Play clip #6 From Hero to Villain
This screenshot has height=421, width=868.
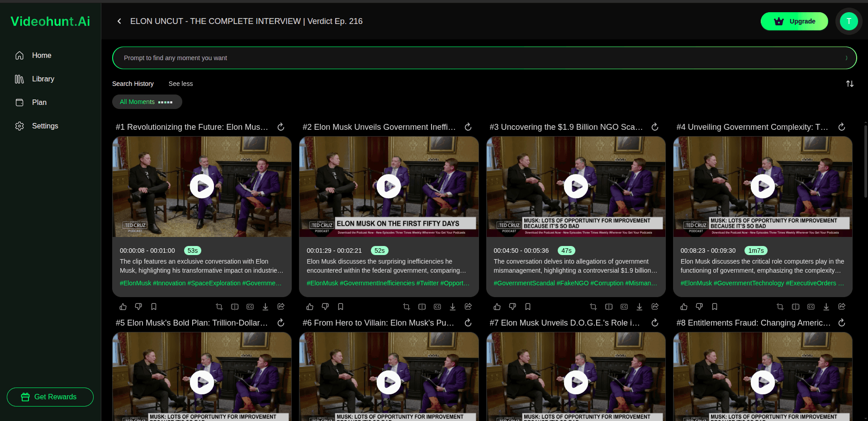389,383
